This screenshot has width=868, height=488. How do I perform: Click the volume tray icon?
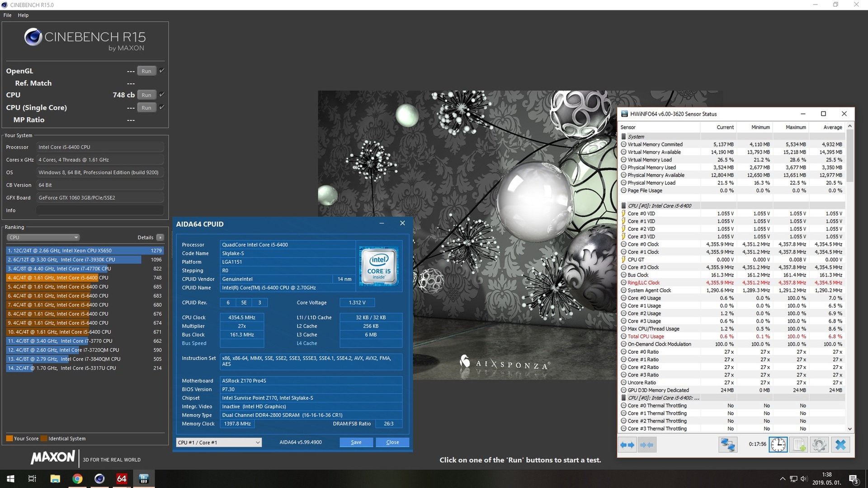click(804, 479)
